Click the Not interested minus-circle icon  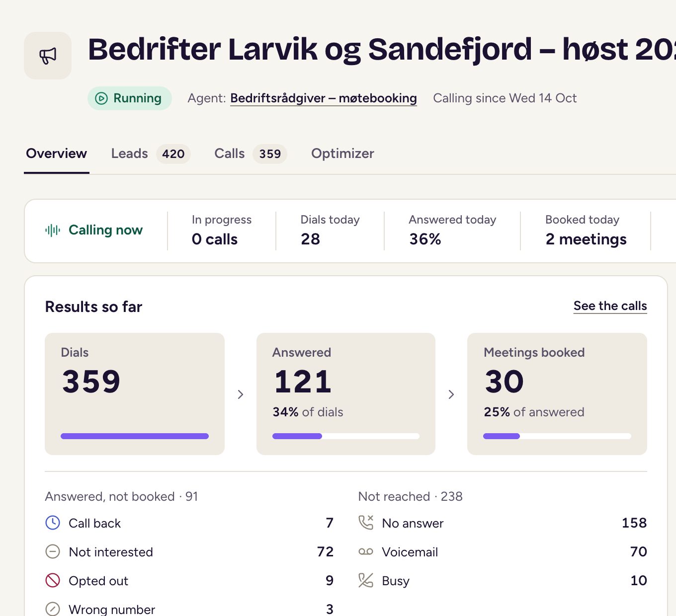pyautogui.click(x=53, y=551)
